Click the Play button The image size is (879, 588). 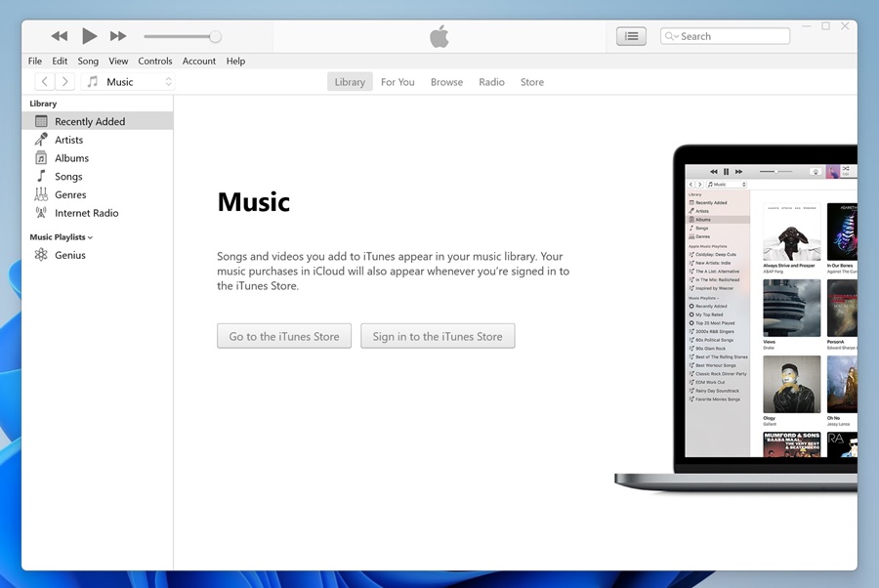coord(89,36)
